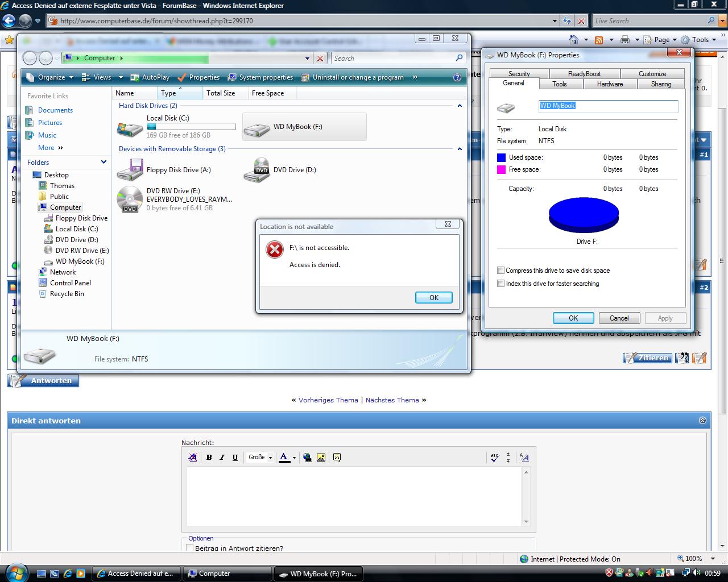Toggle 'Compress this drive to save disk space'
Screen dimensions: 728x582
(x=500, y=271)
